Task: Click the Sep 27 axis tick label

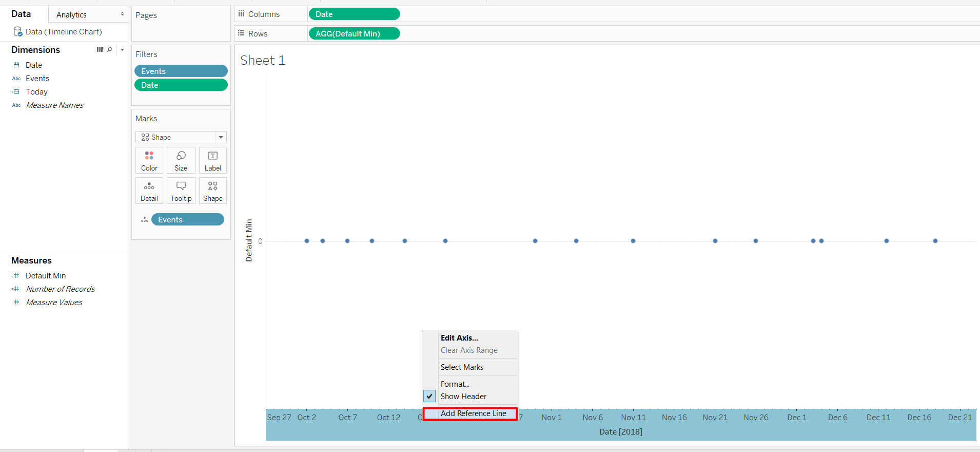Action: tap(279, 418)
